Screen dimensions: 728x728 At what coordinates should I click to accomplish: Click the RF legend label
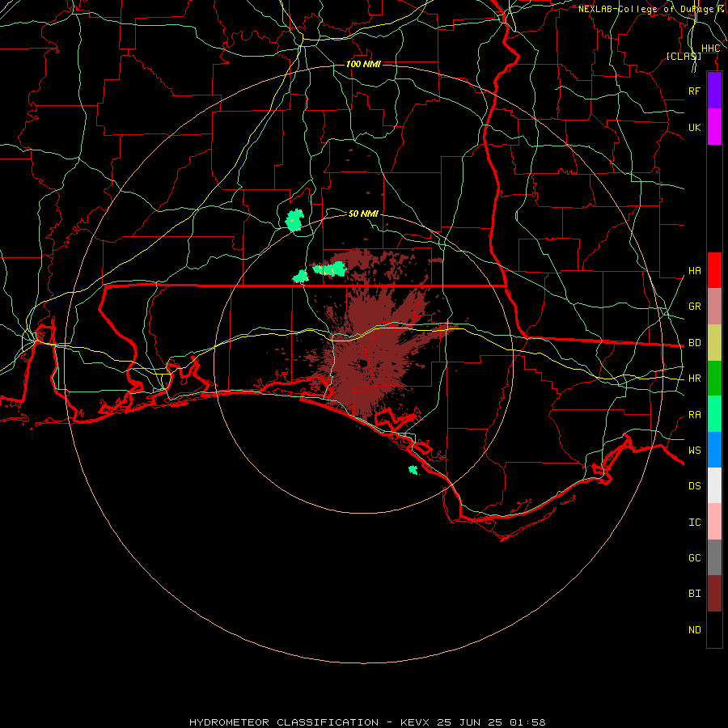pyautogui.click(x=694, y=91)
